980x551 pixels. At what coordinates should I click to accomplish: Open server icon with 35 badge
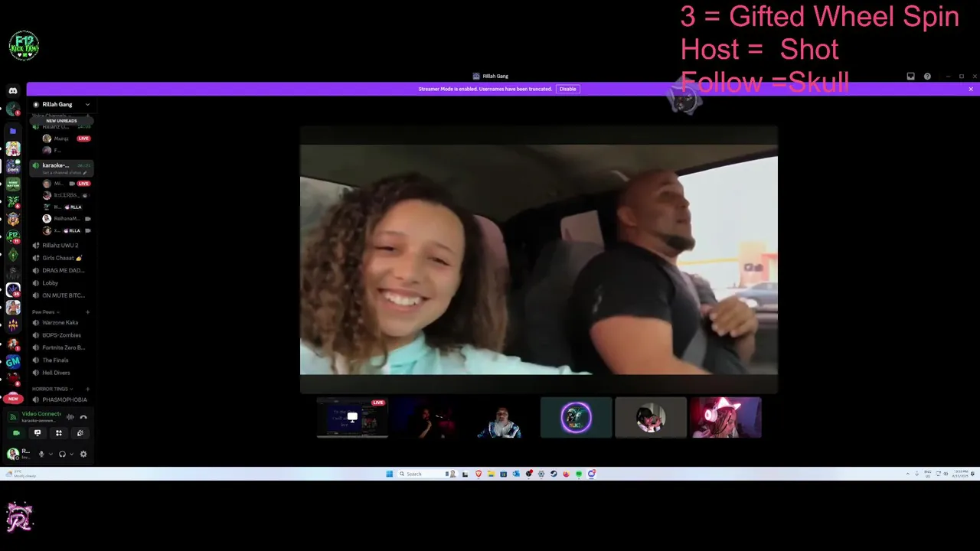point(13,290)
